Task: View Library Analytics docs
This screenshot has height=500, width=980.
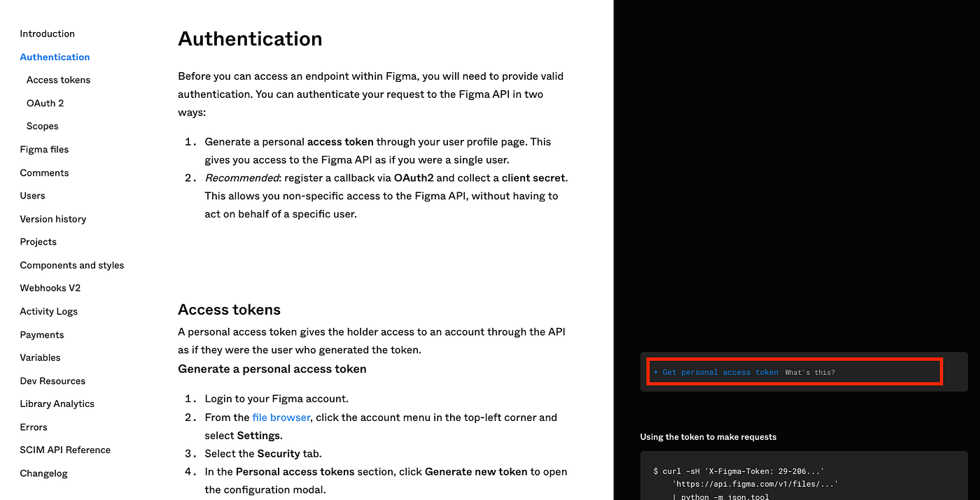Action: pyautogui.click(x=57, y=403)
